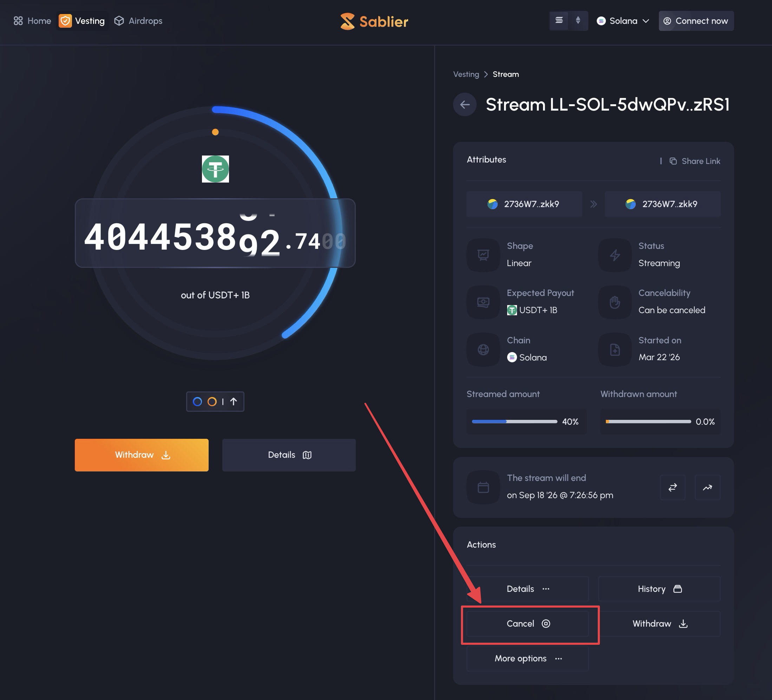Click the stacked-lines toggle icon in header
772x700 pixels.
[x=559, y=20]
